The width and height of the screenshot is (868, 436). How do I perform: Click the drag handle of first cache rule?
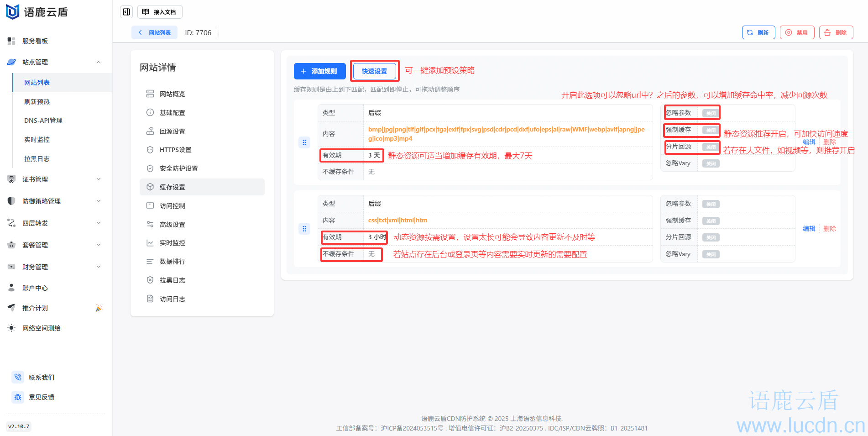coord(304,142)
